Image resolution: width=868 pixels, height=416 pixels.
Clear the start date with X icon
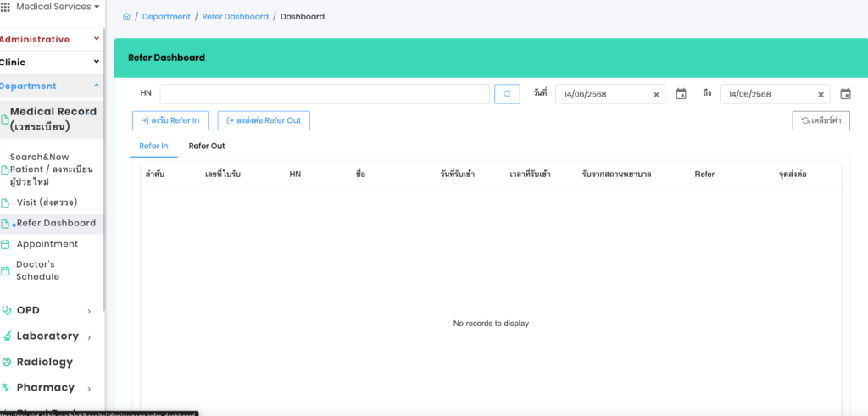(656, 95)
